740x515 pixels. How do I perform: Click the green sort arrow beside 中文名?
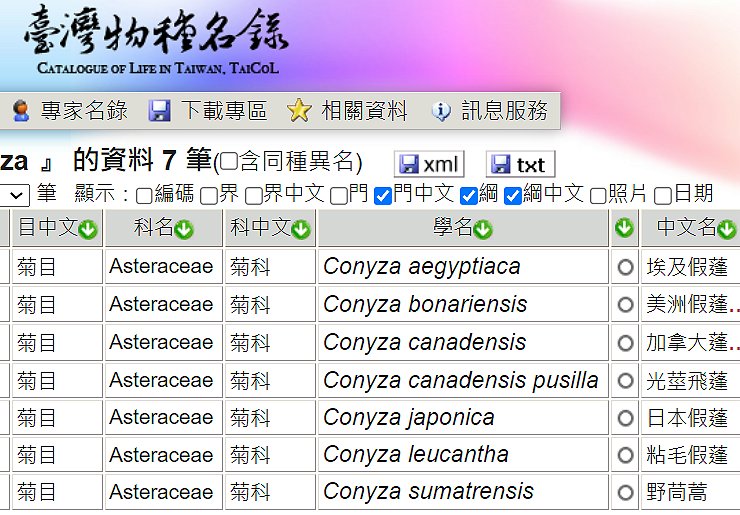728,230
